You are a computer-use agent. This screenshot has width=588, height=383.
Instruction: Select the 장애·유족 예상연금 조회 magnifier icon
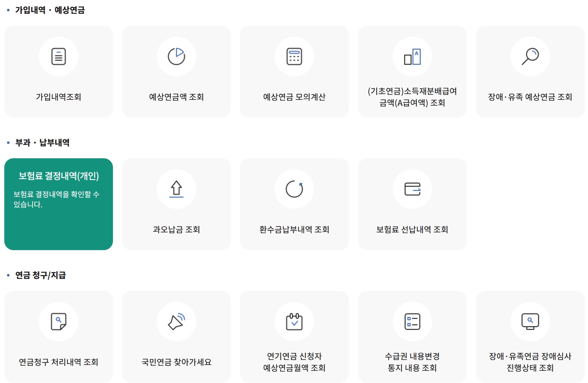point(530,56)
